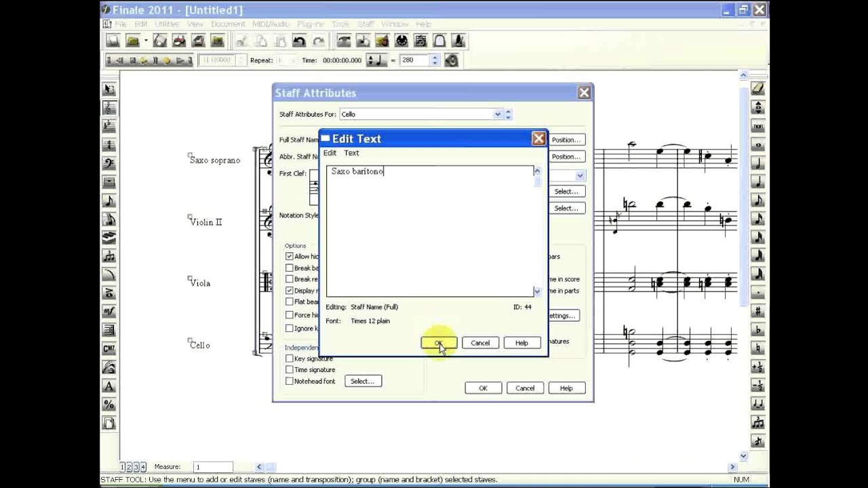Image resolution: width=868 pixels, height=488 pixels.
Task: Open the Text menu in Edit Text dialog
Action: point(351,153)
